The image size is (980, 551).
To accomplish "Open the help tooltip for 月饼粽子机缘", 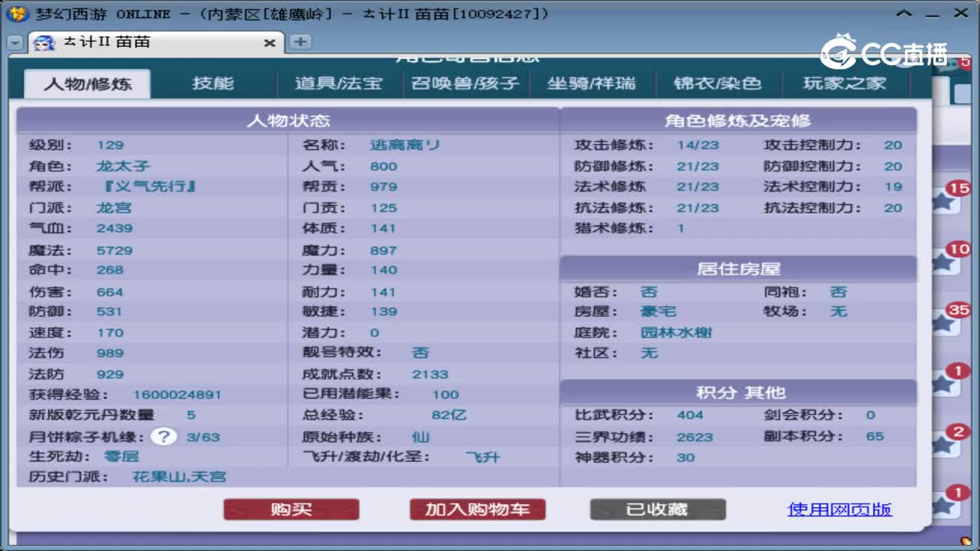I will pos(163,438).
